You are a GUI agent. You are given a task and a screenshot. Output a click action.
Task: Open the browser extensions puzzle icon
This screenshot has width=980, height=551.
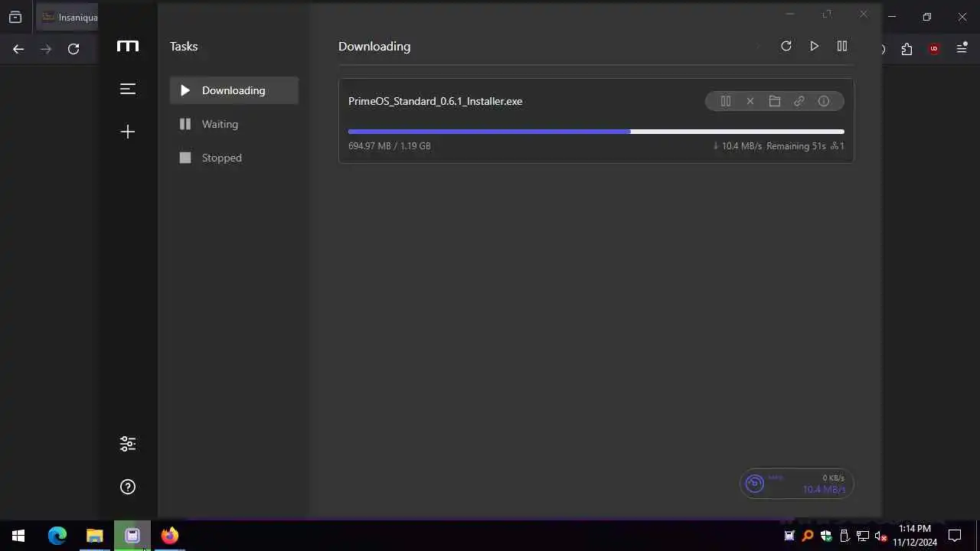(906, 49)
